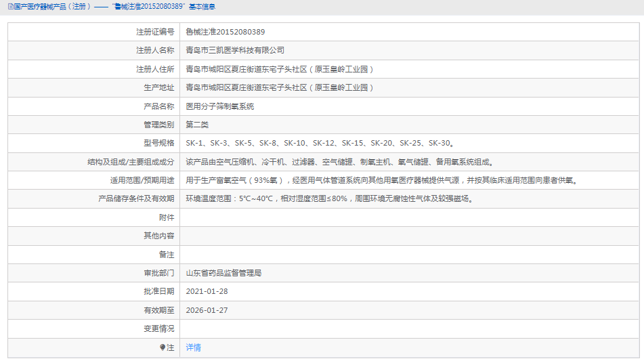Select the 生产地址 address value

coord(280,87)
